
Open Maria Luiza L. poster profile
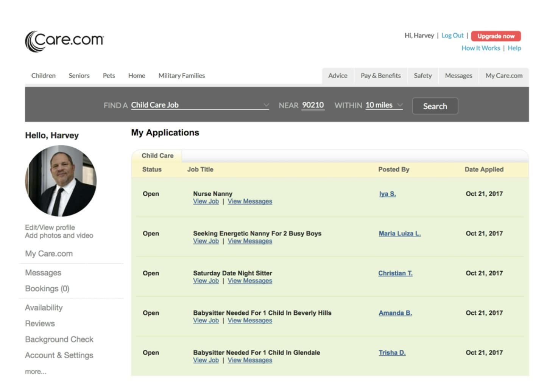(x=399, y=233)
